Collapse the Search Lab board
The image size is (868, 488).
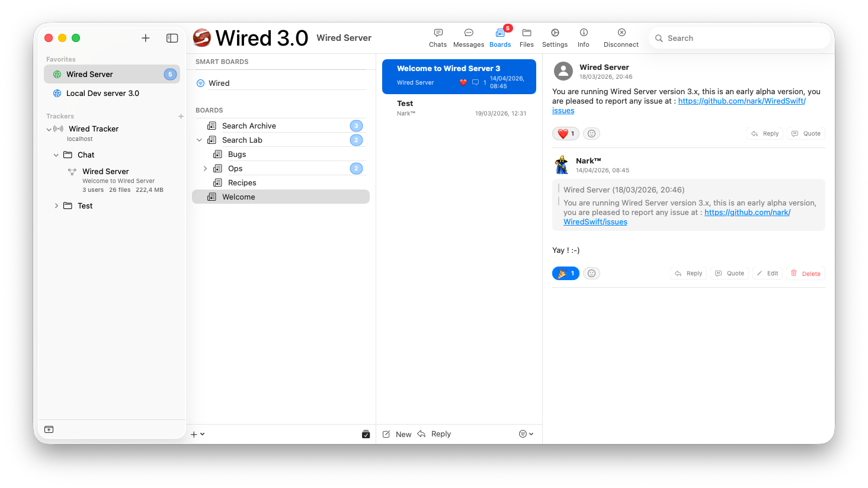click(200, 140)
